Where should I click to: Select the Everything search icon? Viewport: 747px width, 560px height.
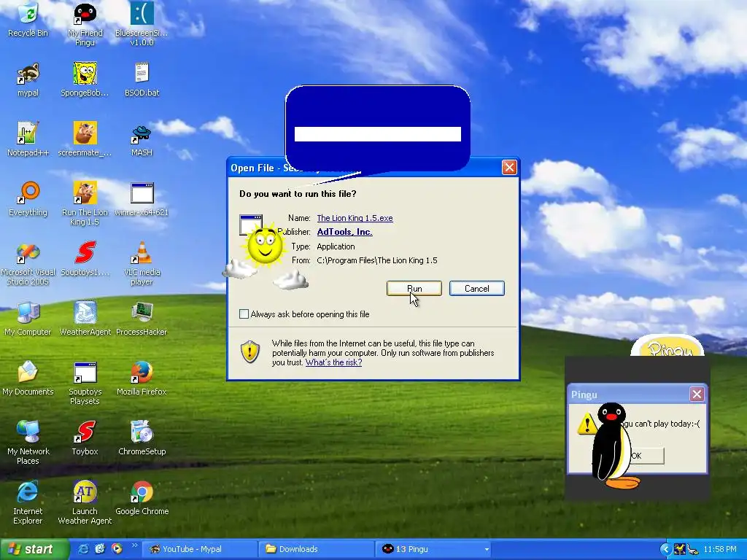coord(28,199)
